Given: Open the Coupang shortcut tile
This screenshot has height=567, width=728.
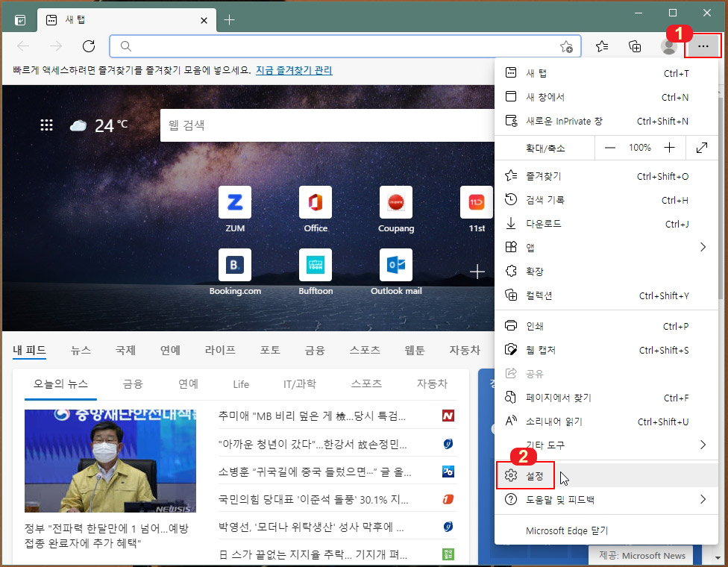Looking at the screenshot, I should [x=395, y=202].
